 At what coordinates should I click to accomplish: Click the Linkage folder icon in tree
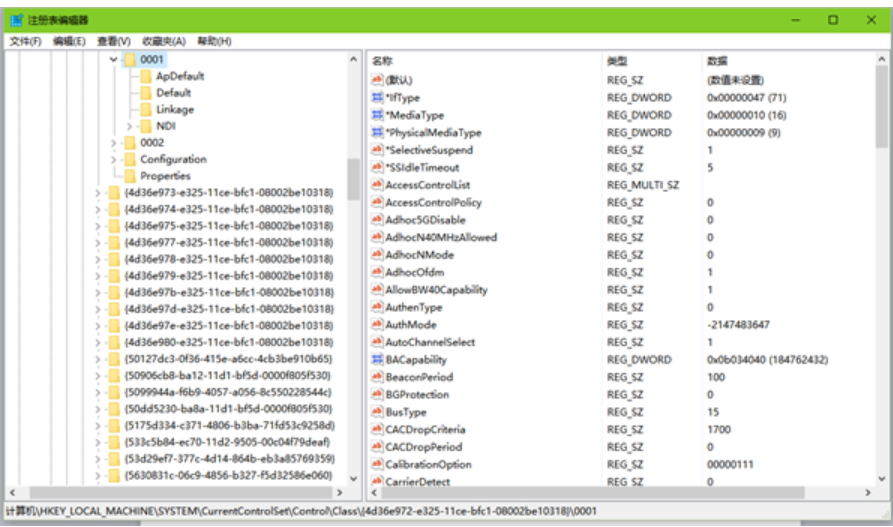point(145,110)
